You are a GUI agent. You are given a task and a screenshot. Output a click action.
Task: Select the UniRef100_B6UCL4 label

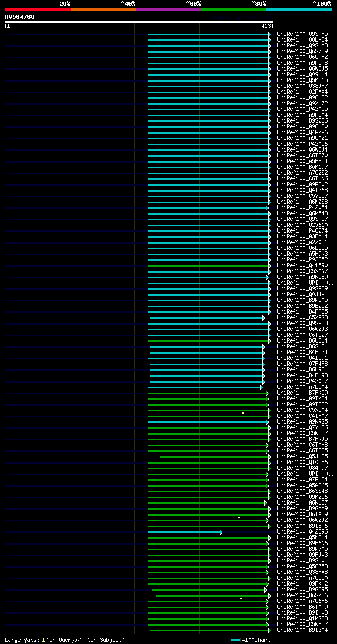pyautogui.click(x=302, y=340)
